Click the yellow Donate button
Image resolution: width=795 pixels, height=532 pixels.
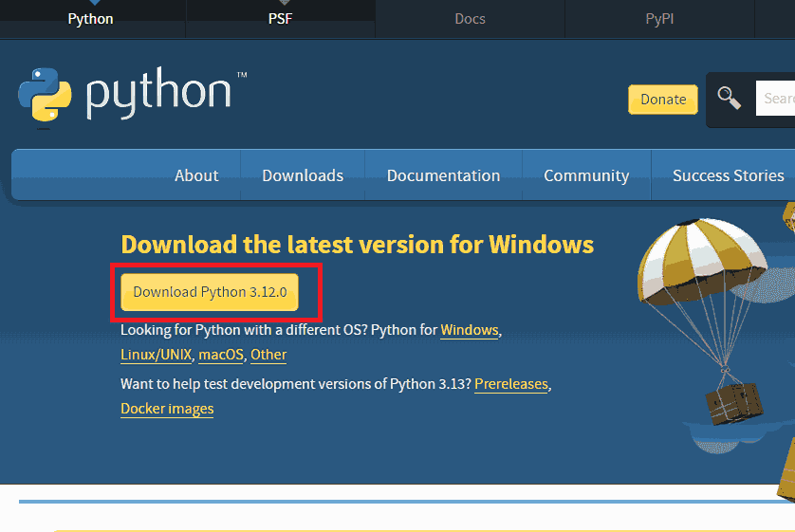pyautogui.click(x=662, y=100)
